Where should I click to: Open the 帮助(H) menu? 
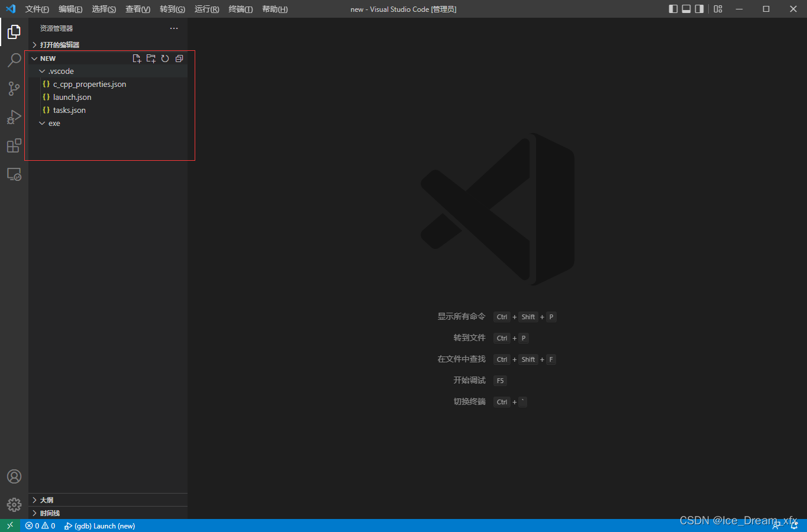[275, 9]
